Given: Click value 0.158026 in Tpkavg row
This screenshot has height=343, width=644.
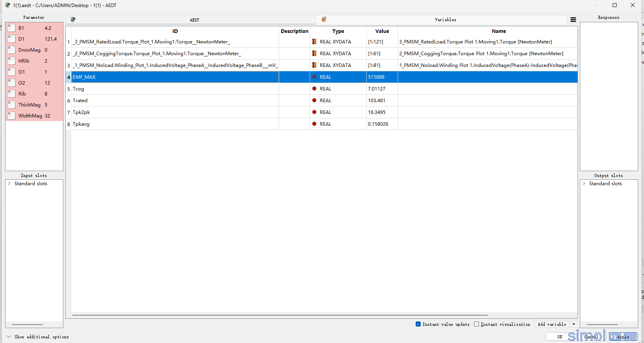Looking at the screenshot, I should pyautogui.click(x=378, y=124).
